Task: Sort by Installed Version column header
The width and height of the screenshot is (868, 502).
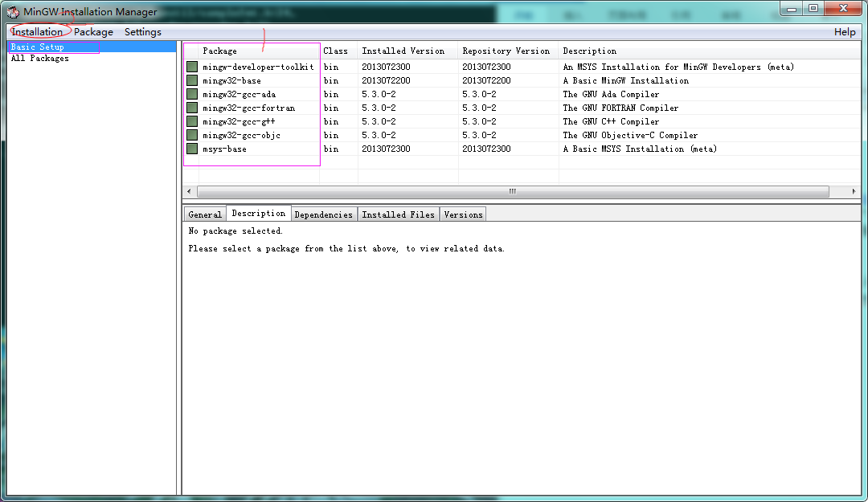Action: tap(408, 51)
